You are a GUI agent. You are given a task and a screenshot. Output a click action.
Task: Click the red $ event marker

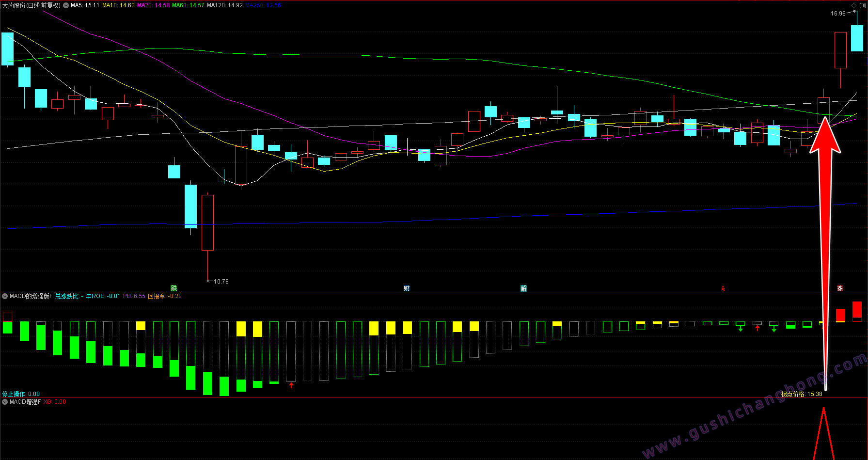[723, 289]
